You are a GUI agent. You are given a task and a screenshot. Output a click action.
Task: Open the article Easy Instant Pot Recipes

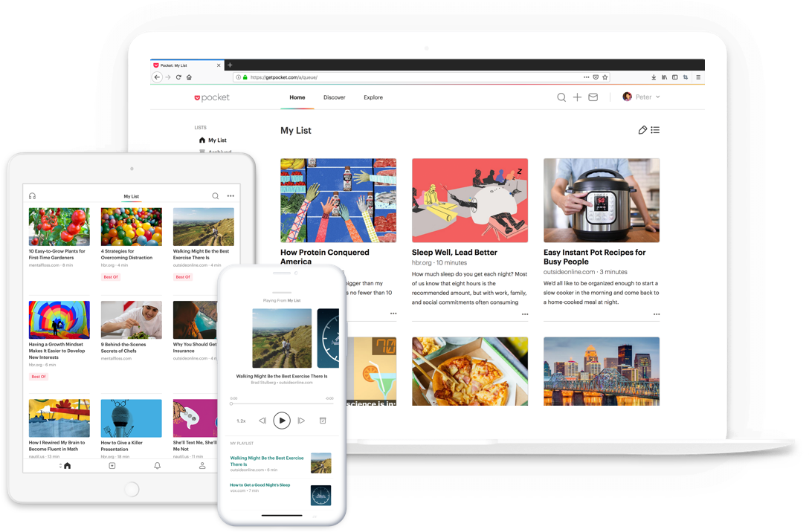coord(594,256)
